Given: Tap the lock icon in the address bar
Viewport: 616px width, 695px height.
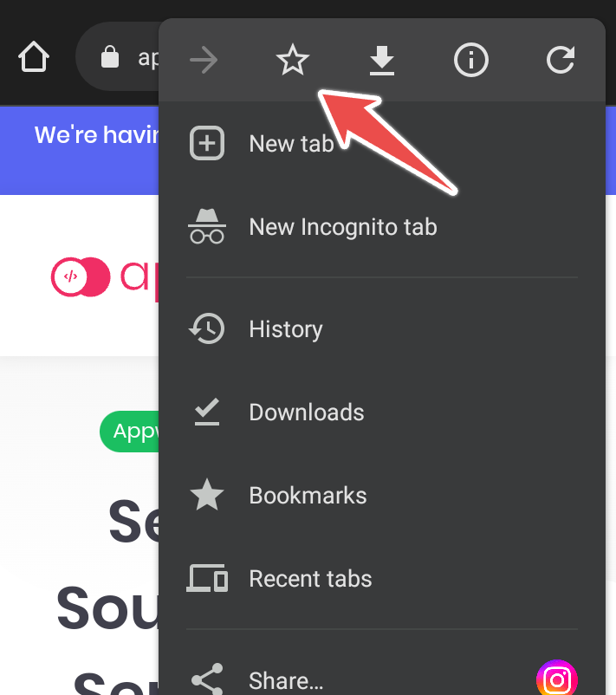Looking at the screenshot, I should (x=110, y=56).
